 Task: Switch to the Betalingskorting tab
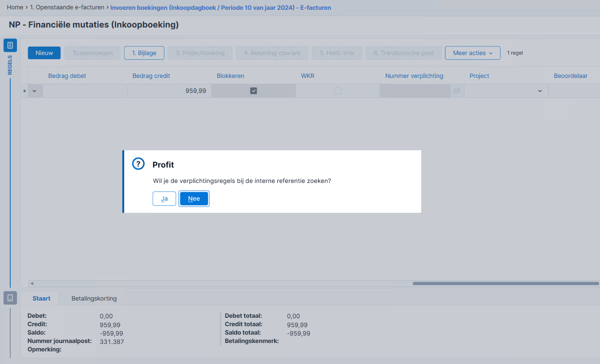[94, 298]
